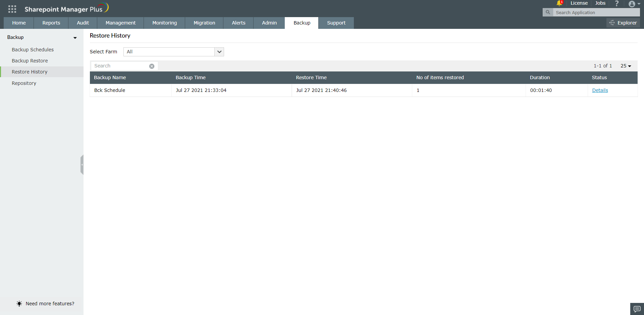Open the rows-per-page 25 dropdown
The image size is (644, 315).
coord(626,66)
